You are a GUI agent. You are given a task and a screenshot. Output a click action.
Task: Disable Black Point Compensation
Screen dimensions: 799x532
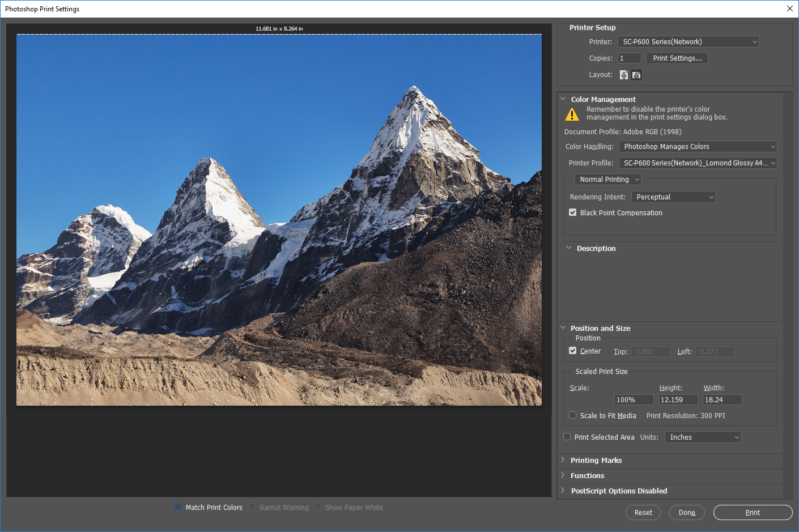[x=572, y=212]
